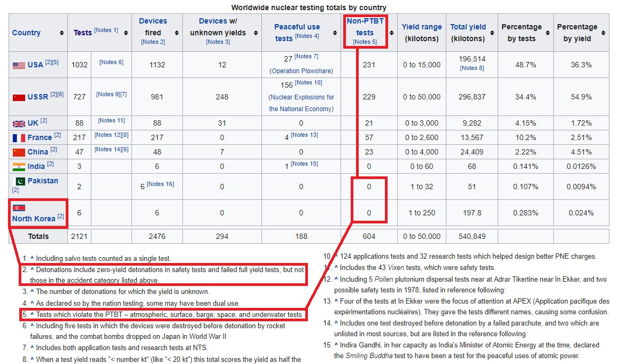Viewport: 618px width, 364px height.
Task: Open Notes 11 in UK row
Action: click(112, 121)
